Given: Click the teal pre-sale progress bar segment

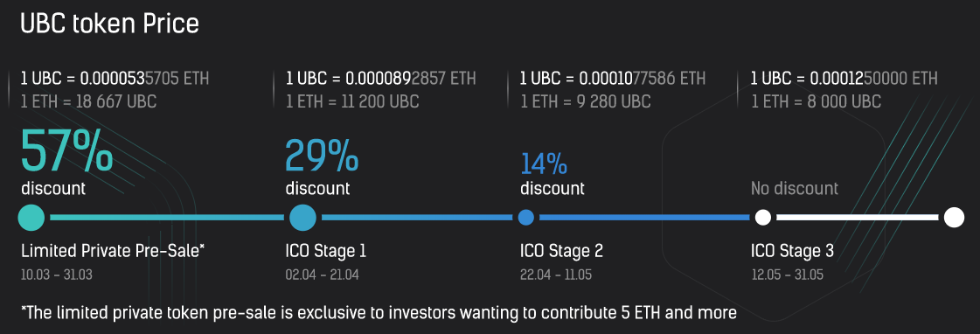Looking at the screenshot, I should (x=166, y=217).
